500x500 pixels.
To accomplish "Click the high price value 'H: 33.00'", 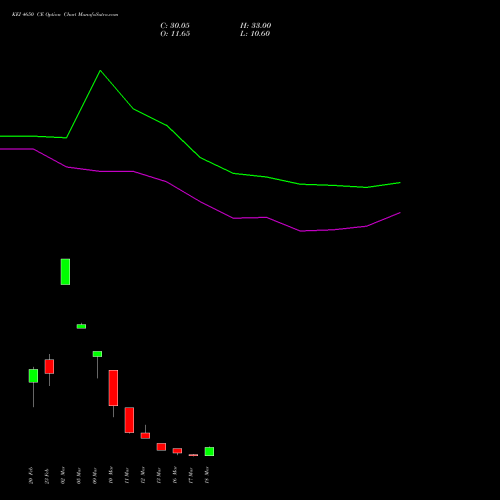I will click(x=256, y=26).
